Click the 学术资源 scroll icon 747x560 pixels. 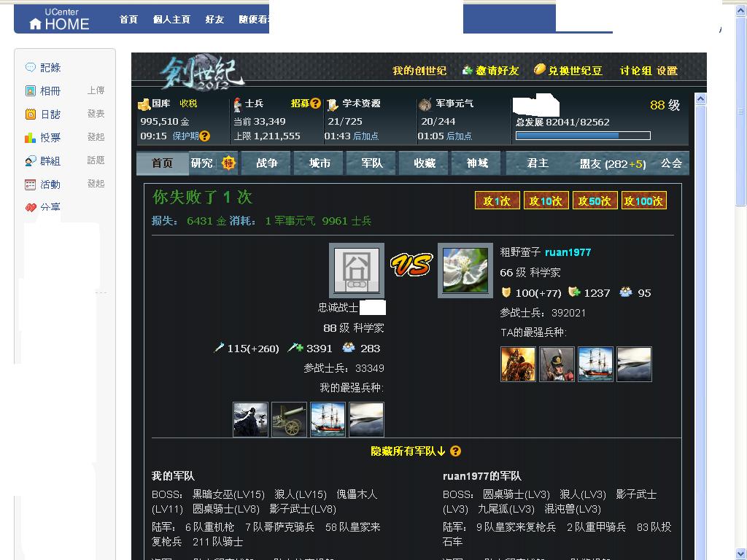(333, 104)
